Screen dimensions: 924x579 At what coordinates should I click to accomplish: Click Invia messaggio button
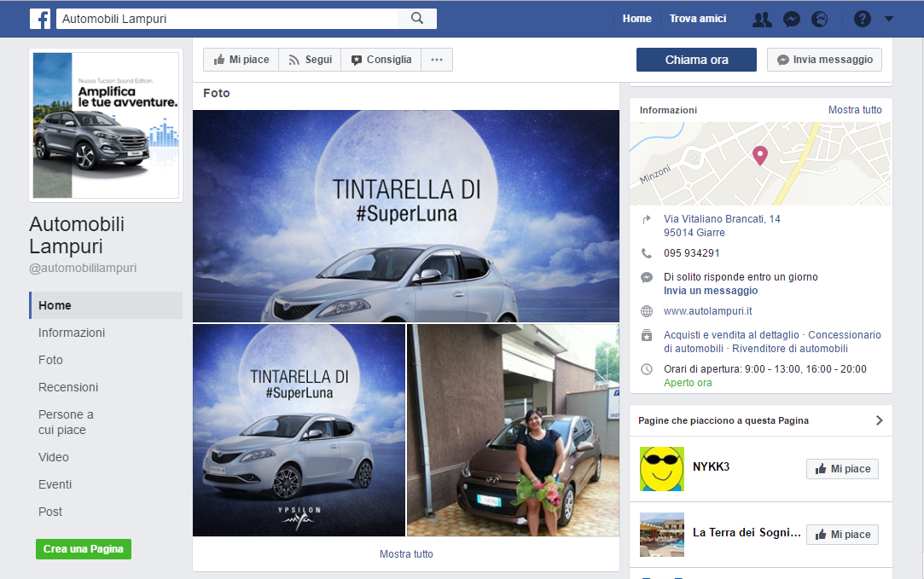pos(824,60)
